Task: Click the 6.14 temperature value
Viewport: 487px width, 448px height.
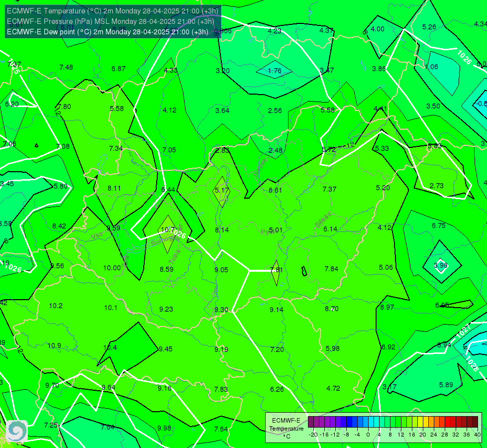Action: click(x=330, y=229)
